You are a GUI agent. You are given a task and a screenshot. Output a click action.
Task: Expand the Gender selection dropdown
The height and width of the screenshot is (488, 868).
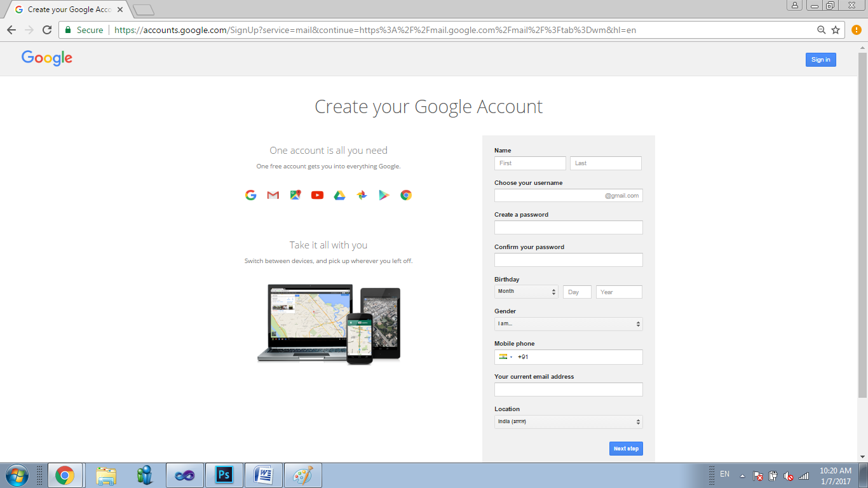[x=568, y=323]
